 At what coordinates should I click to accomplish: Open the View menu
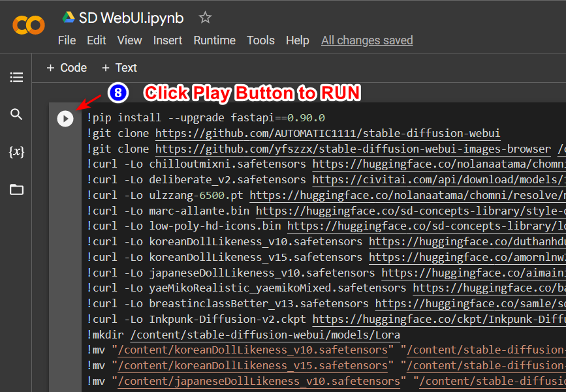129,40
